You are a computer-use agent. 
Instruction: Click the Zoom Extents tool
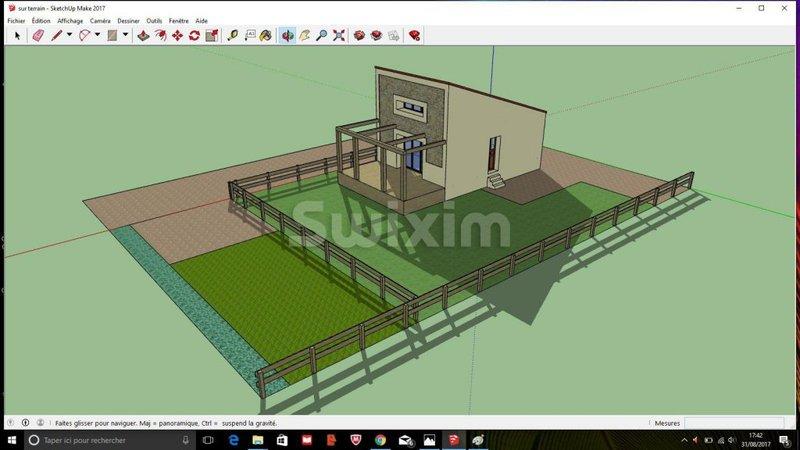[x=339, y=35]
